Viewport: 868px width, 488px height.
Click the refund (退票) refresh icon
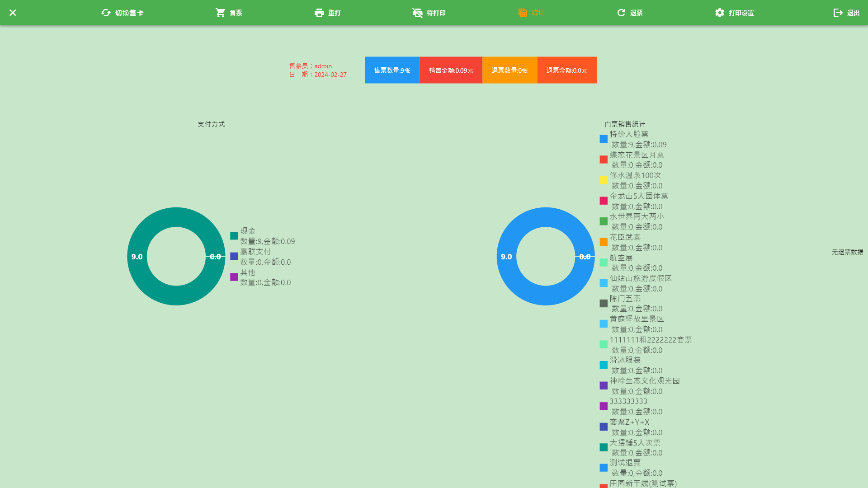(621, 13)
